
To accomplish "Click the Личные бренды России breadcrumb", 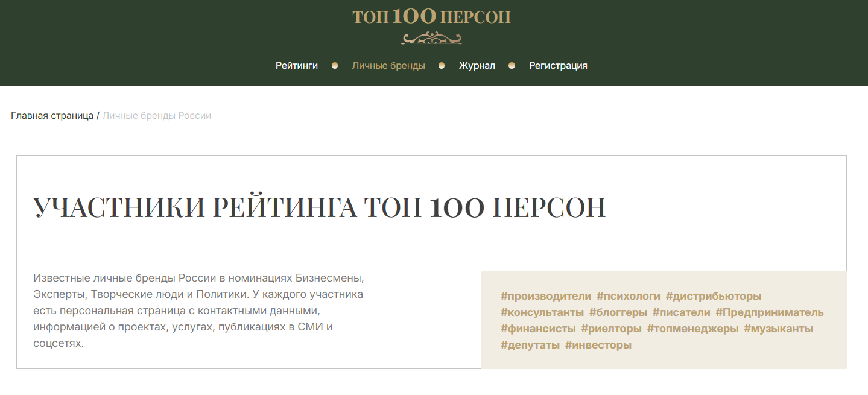I will coord(157,115).
